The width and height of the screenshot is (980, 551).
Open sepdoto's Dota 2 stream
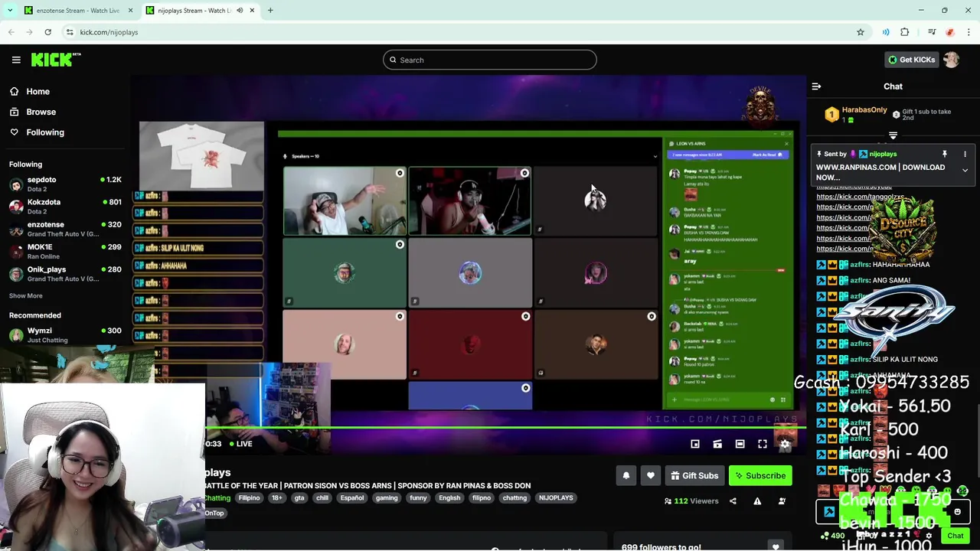click(x=65, y=184)
